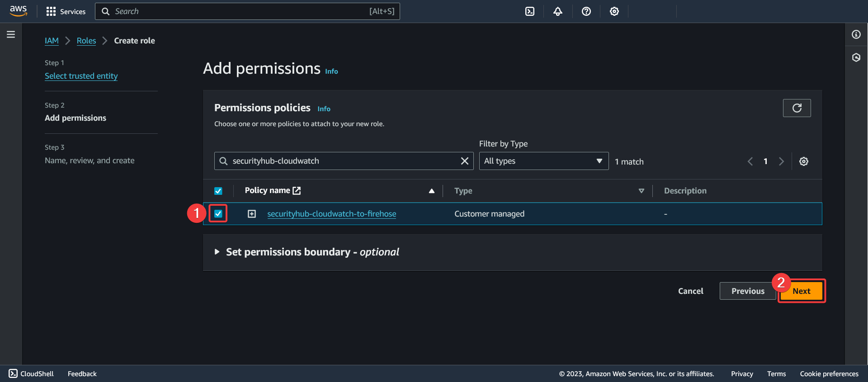Launch CloudShell from top bar icon
Viewport: 868px width, 382px height.
coord(530,11)
